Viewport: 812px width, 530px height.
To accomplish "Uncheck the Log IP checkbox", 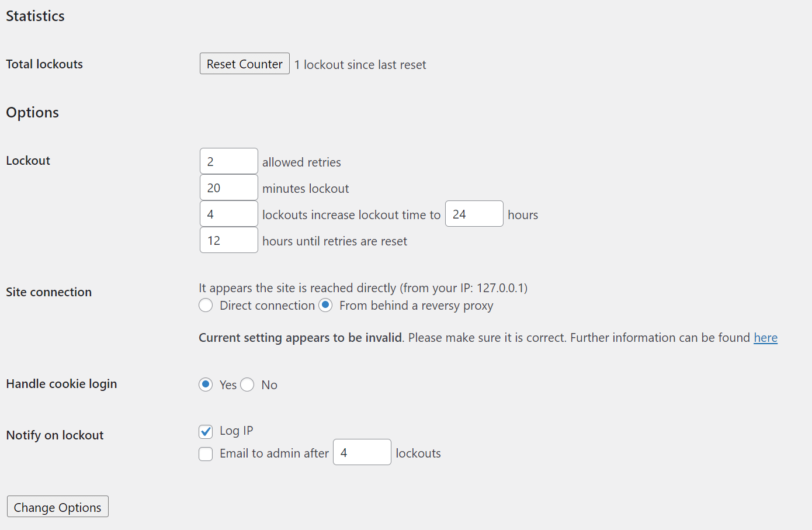I will (206, 431).
